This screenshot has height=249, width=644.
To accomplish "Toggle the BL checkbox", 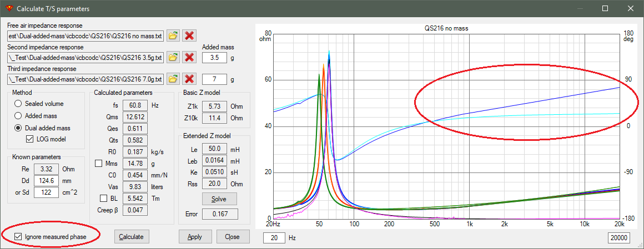I will click(x=104, y=199).
